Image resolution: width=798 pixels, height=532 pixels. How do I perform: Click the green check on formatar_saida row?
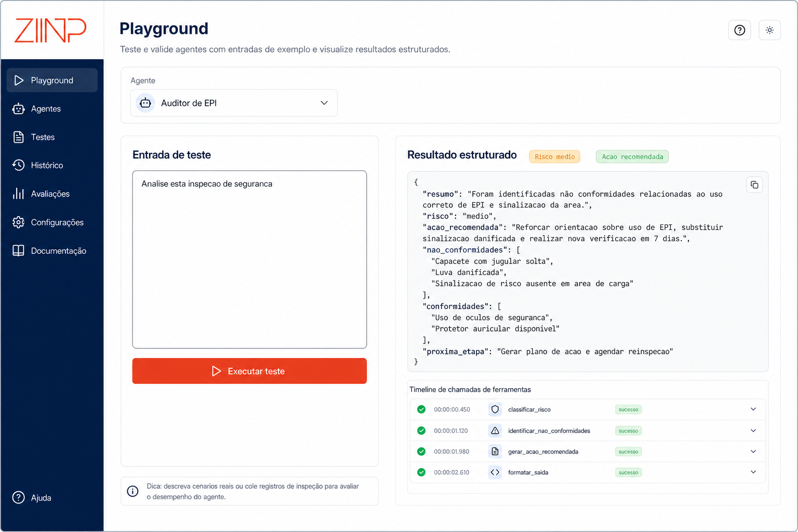[x=421, y=472]
